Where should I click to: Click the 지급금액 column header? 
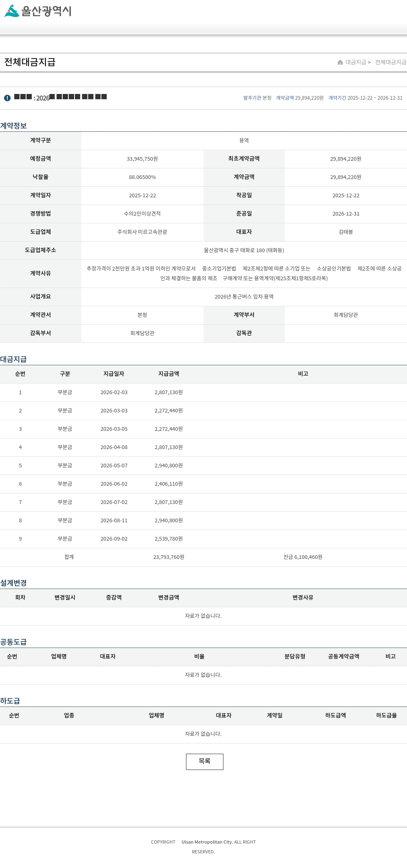click(x=168, y=374)
